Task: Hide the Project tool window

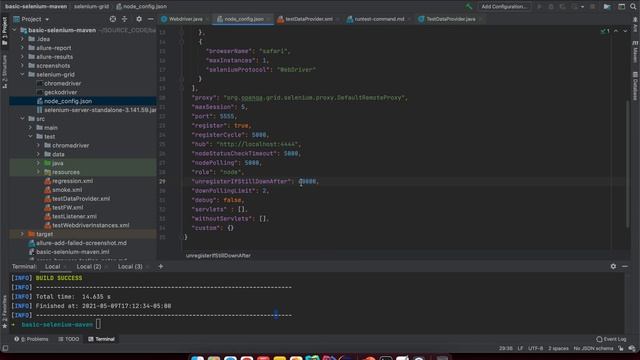Action: [x=151, y=19]
